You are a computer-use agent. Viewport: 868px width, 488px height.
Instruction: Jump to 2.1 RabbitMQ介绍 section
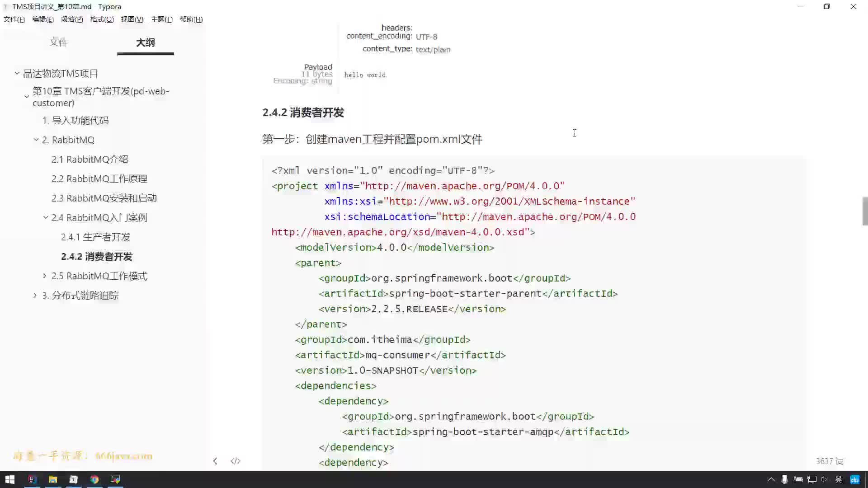(90, 160)
